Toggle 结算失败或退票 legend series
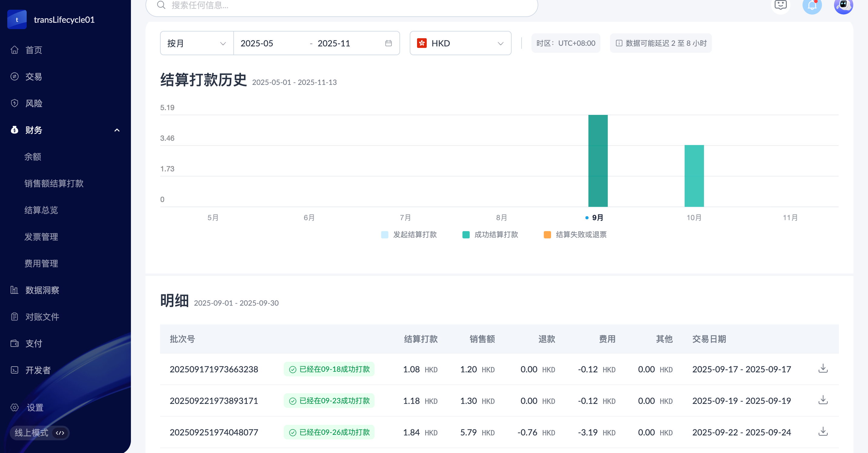The height and width of the screenshot is (453, 868). [x=575, y=235]
